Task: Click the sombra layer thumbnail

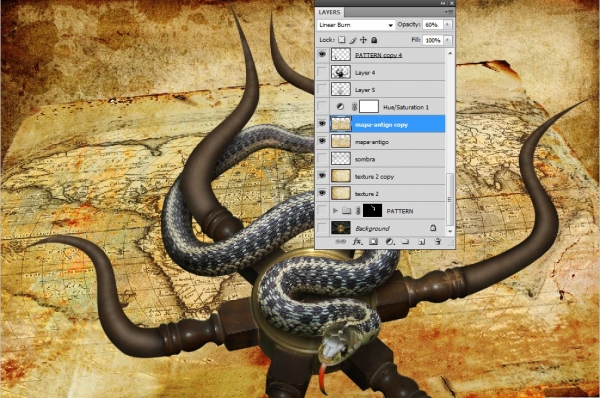Action: (x=341, y=158)
